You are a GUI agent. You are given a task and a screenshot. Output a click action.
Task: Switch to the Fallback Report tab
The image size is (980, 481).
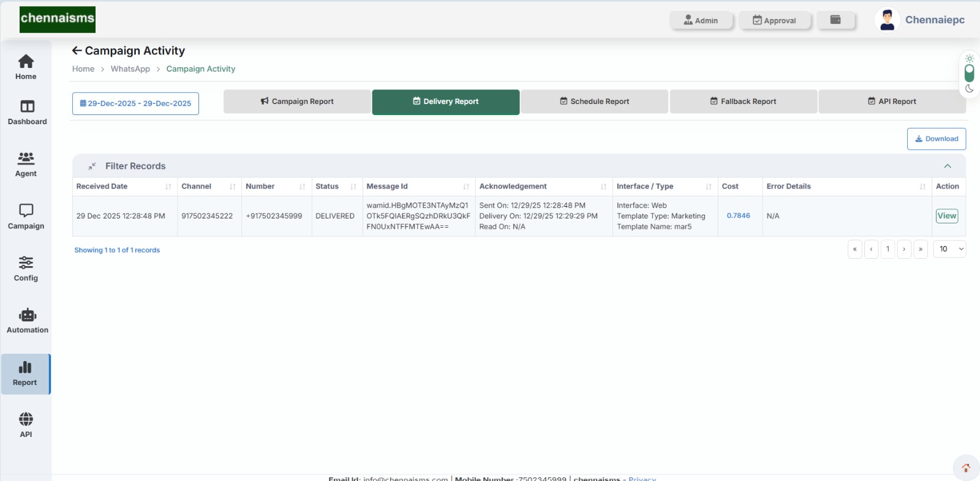(743, 102)
